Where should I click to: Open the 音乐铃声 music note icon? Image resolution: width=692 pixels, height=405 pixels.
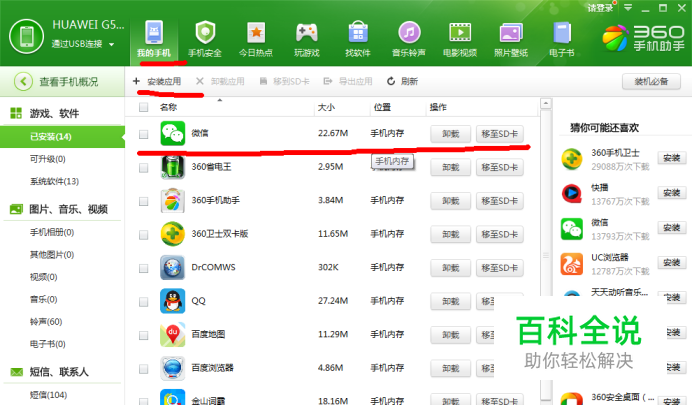[x=409, y=32]
